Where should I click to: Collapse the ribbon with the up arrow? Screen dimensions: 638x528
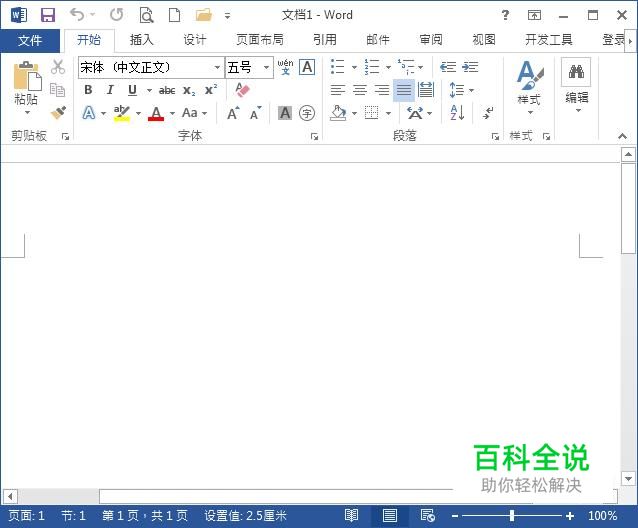(623, 136)
